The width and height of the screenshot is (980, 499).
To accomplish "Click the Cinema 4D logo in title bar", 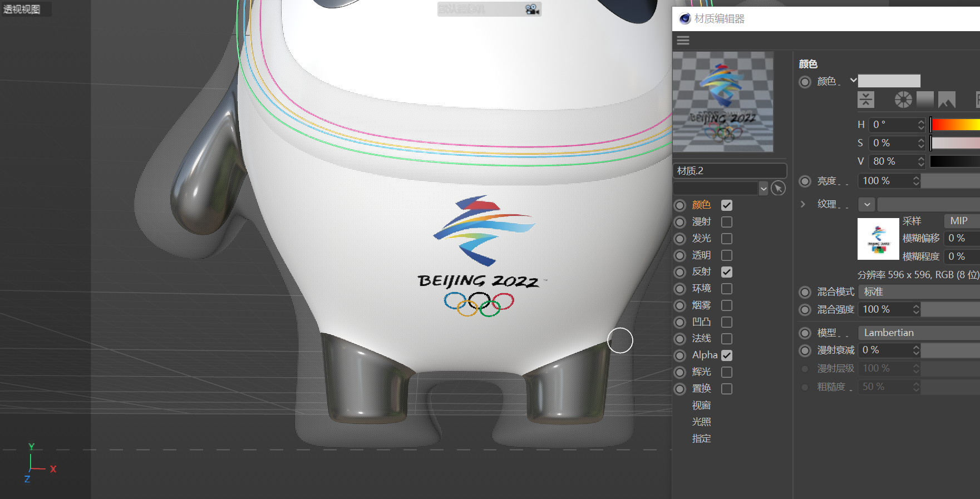I will [x=685, y=19].
